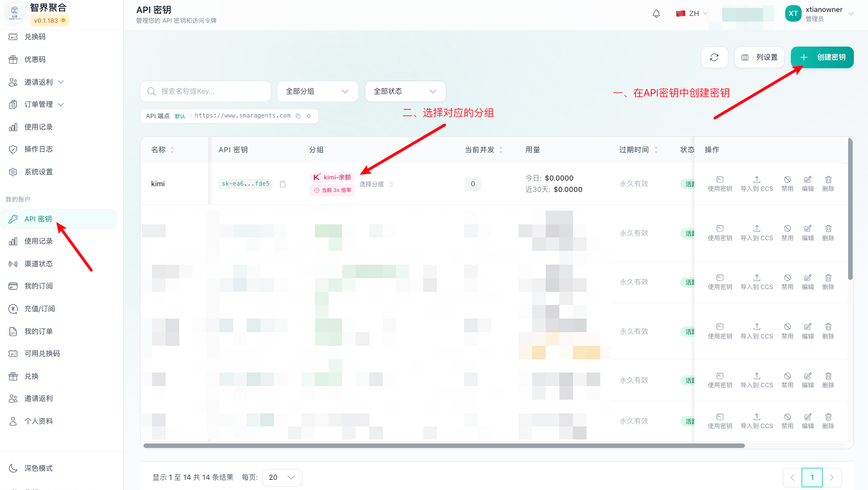Go to the next page

tap(832, 478)
